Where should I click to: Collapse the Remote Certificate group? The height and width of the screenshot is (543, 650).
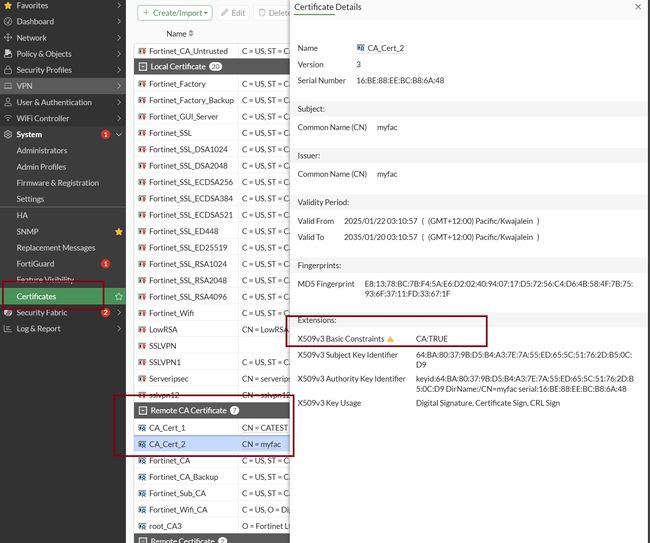tap(143, 540)
